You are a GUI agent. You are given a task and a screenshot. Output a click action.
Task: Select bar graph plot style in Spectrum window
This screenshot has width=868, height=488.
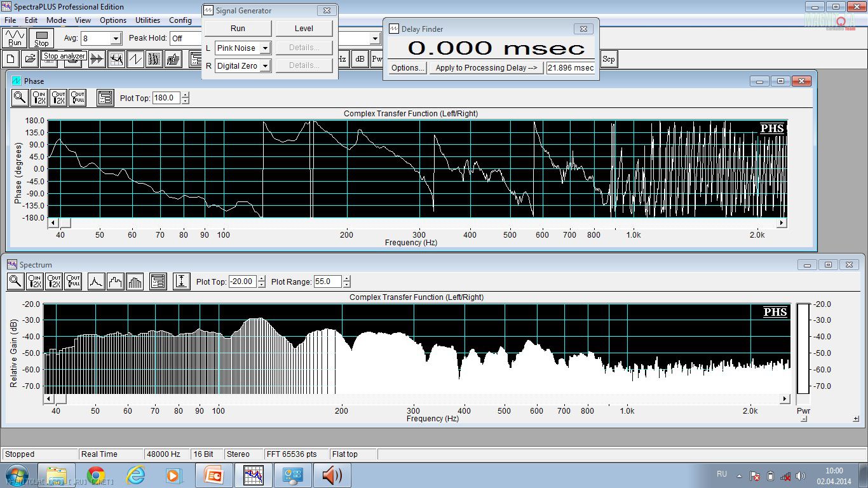(x=135, y=281)
